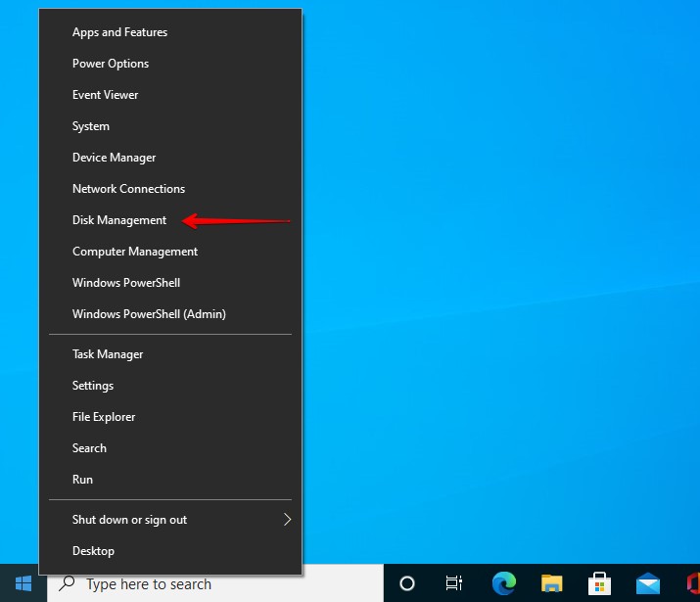700x602 pixels.
Task: Launch Device Manager from the menu
Action: pyautogui.click(x=114, y=158)
